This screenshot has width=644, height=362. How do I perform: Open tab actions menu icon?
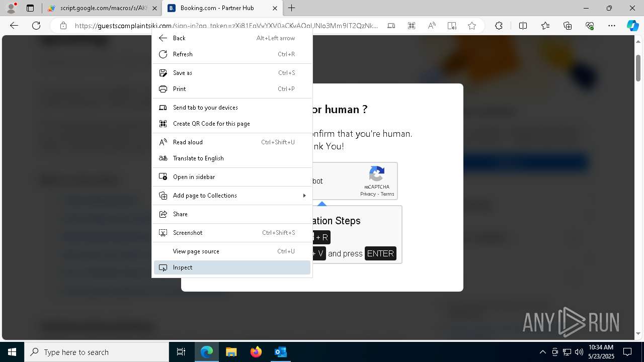click(x=30, y=8)
